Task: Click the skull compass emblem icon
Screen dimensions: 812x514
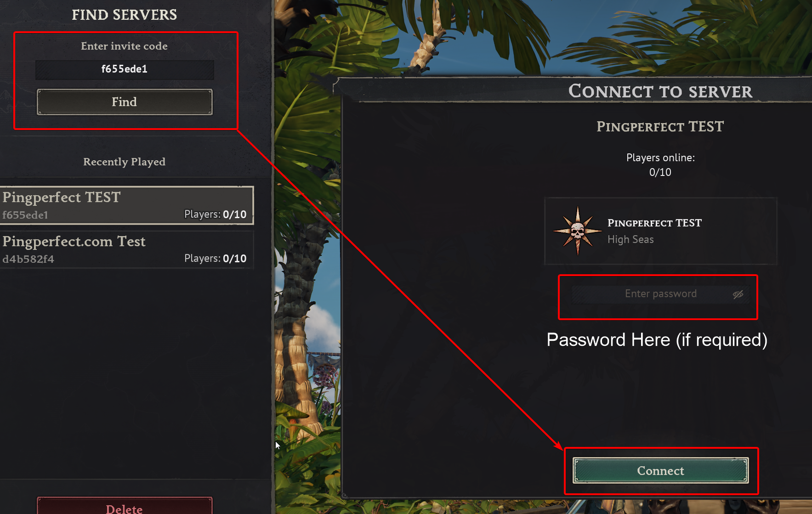Action: pos(578,231)
